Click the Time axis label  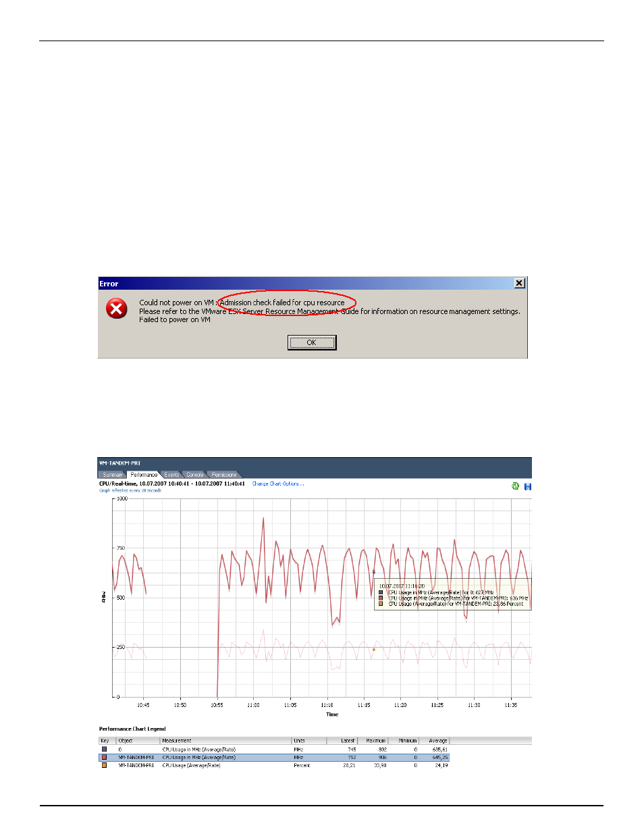click(332, 714)
